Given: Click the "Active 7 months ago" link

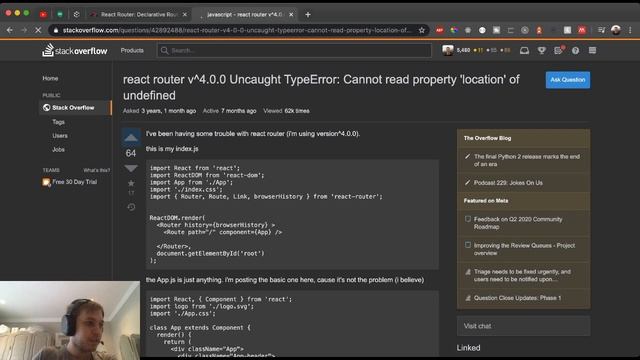Looking at the screenshot, I should [229, 111].
